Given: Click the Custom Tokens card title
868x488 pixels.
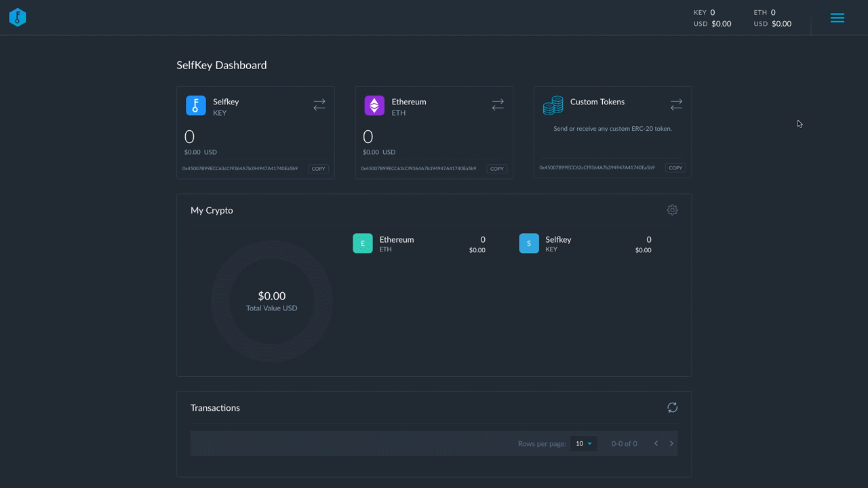Looking at the screenshot, I should click(x=597, y=102).
